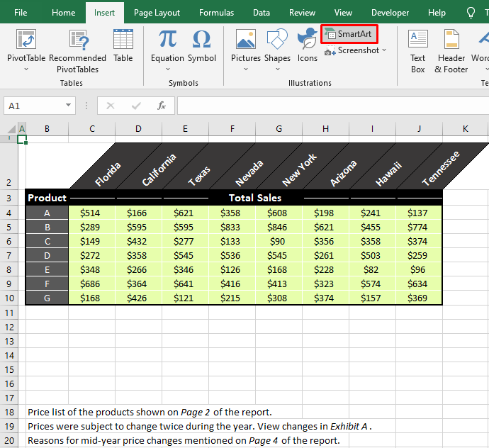Select product G row label cell

click(x=47, y=298)
